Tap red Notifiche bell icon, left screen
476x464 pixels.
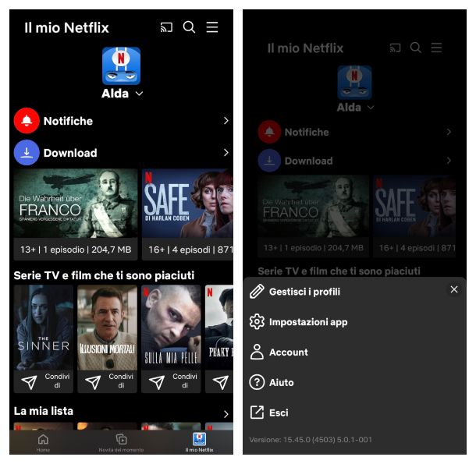(27, 121)
